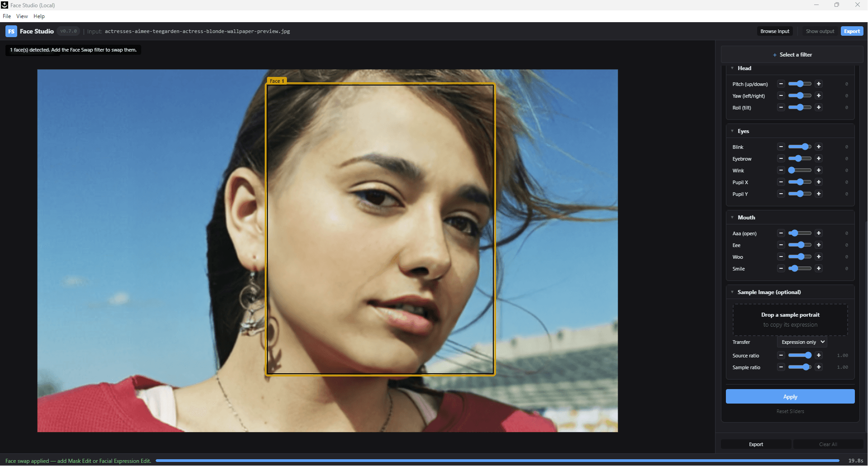Decrease Pupil X with minus button
The height and width of the screenshot is (466, 868).
781,182
